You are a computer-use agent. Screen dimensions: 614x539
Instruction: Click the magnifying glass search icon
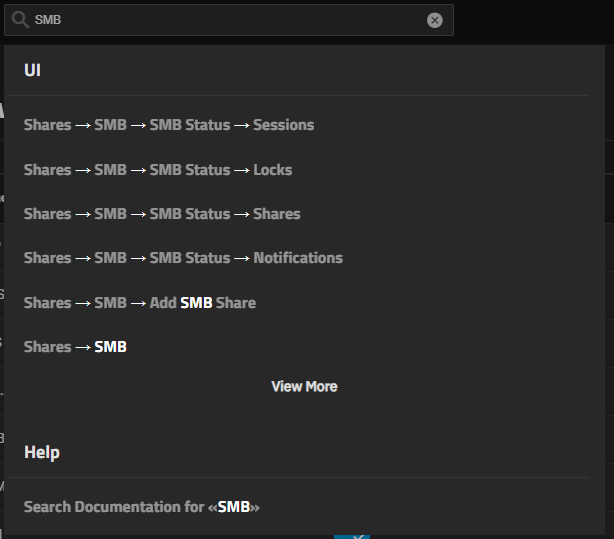[x=20, y=20]
